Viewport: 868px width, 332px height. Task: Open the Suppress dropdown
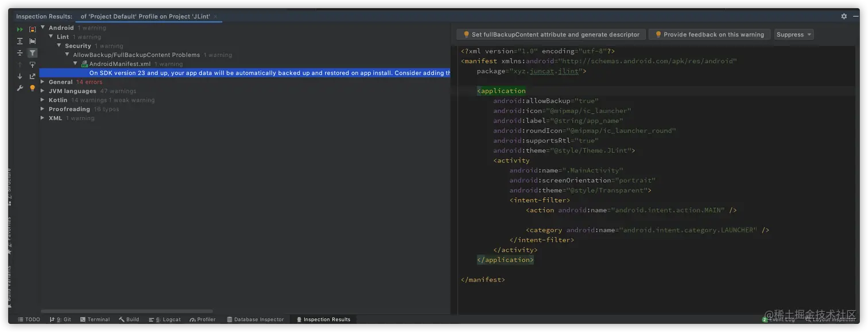pos(794,34)
